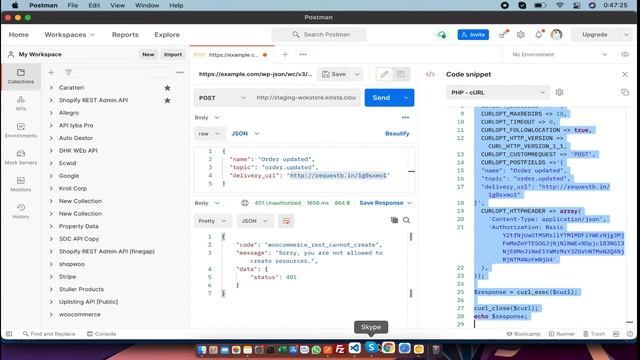The image size is (640, 360).
Task: Open collections more options menu
Action: coord(180,72)
